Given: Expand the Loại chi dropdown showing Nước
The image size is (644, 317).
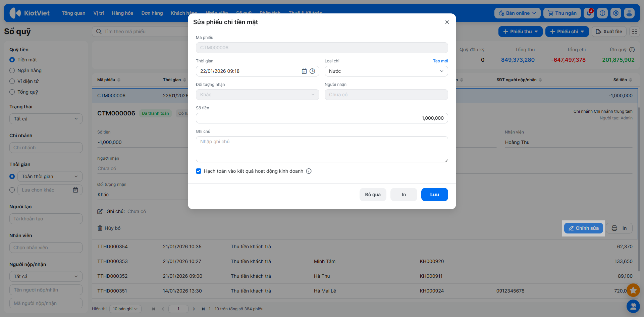Looking at the screenshot, I should pyautogui.click(x=386, y=71).
